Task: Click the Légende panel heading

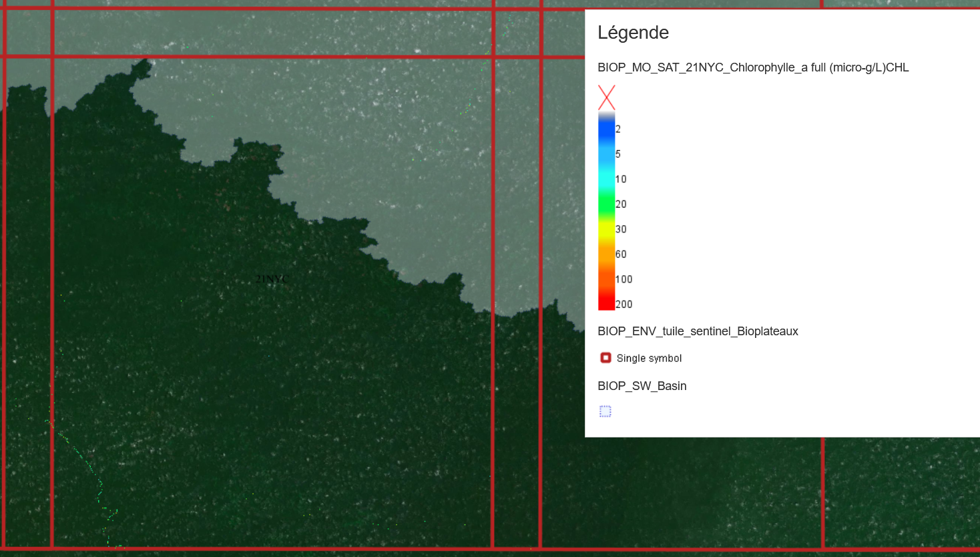Action: 633,33
